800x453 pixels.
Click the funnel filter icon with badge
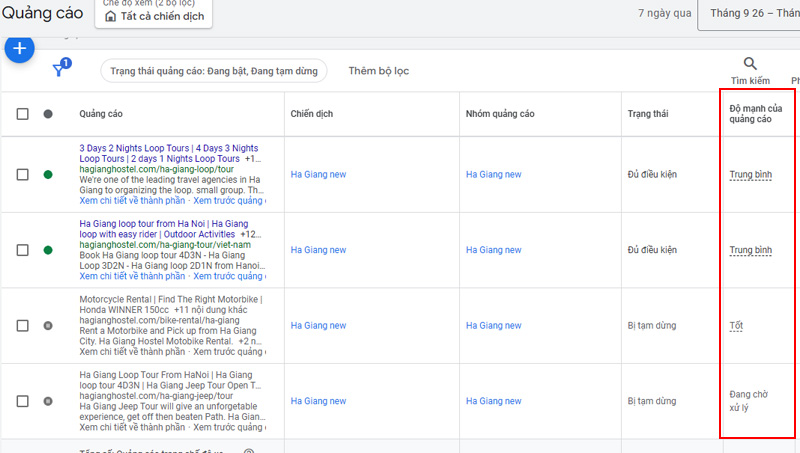(x=59, y=71)
